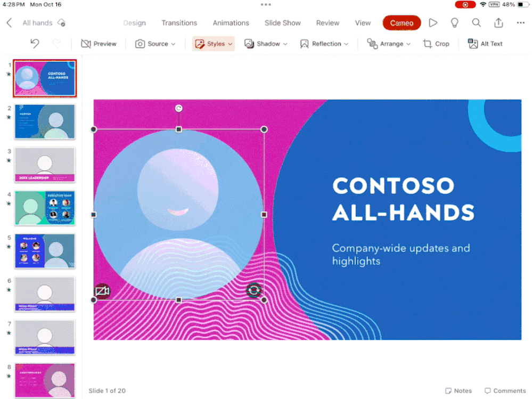
Task: Select the Crop tool
Action: point(436,44)
